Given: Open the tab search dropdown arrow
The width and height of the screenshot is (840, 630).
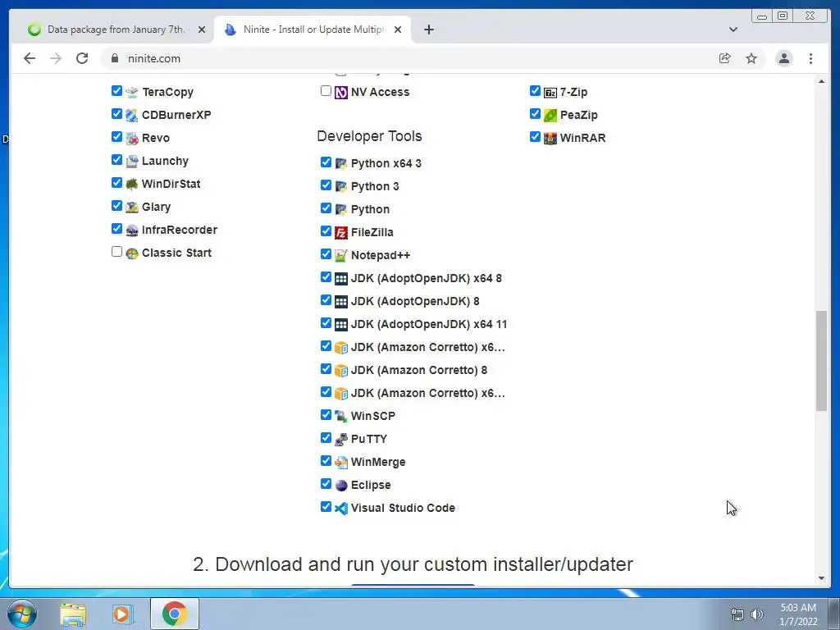Looking at the screenshot, I should tap(733, 30).
